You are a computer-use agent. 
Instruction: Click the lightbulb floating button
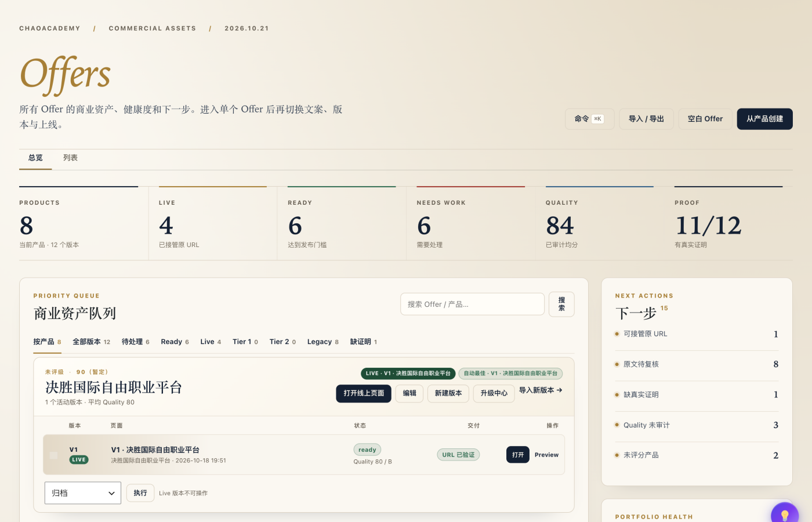[x=785, y=515]
